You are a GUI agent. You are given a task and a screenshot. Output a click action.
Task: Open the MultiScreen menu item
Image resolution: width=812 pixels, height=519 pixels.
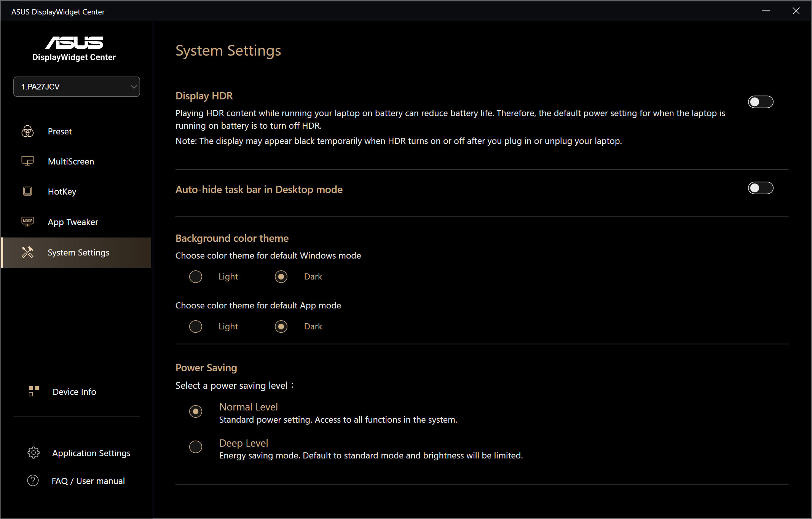tap(71, 161)
